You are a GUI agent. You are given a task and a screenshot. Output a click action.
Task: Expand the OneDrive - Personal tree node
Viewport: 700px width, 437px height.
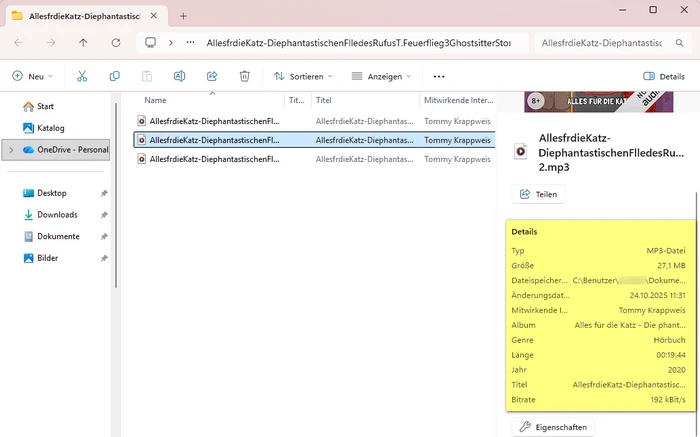click(x=10, y=150)
